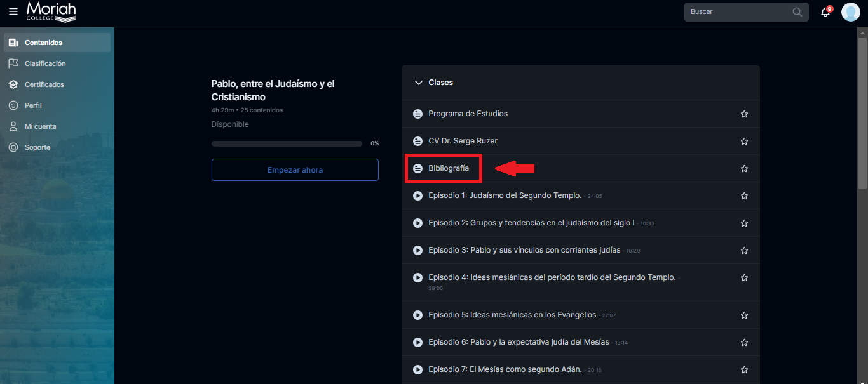
Task: Collapse the Clases section chevron
Action: pos(418,83)
